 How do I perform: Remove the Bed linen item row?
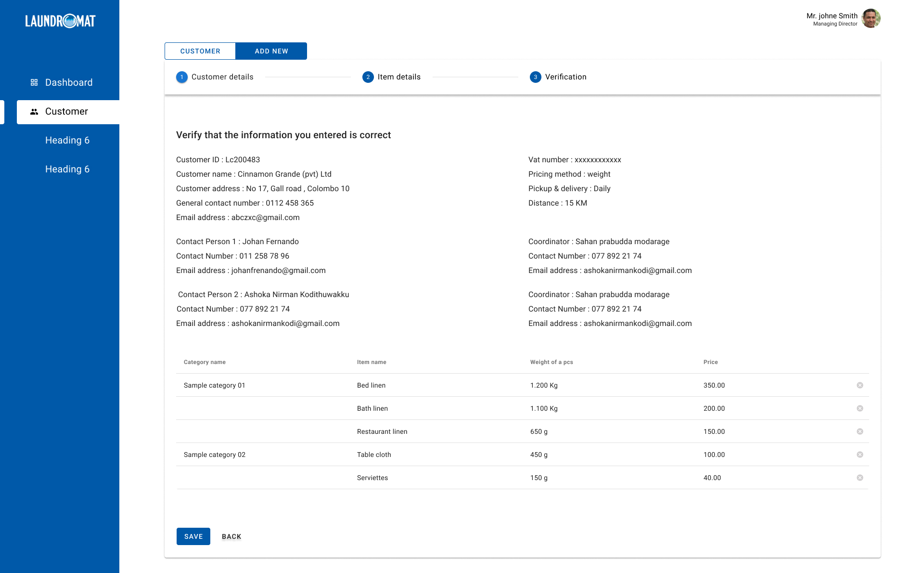pos(860,385)
